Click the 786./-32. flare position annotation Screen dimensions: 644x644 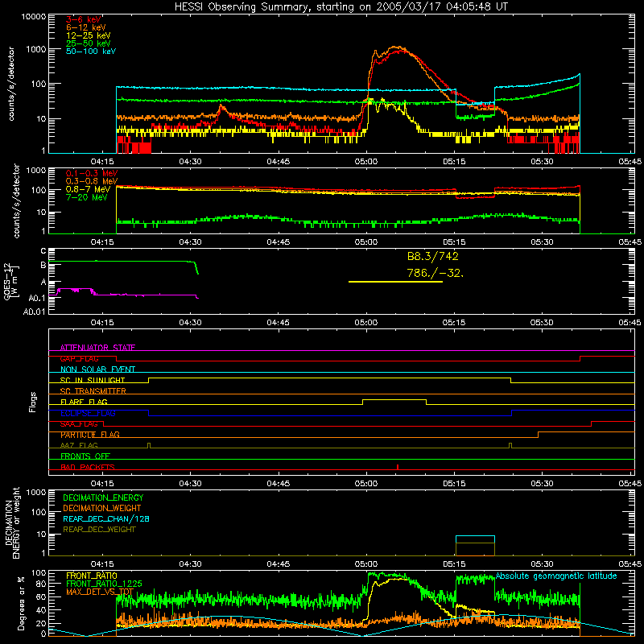pos(436,273)
